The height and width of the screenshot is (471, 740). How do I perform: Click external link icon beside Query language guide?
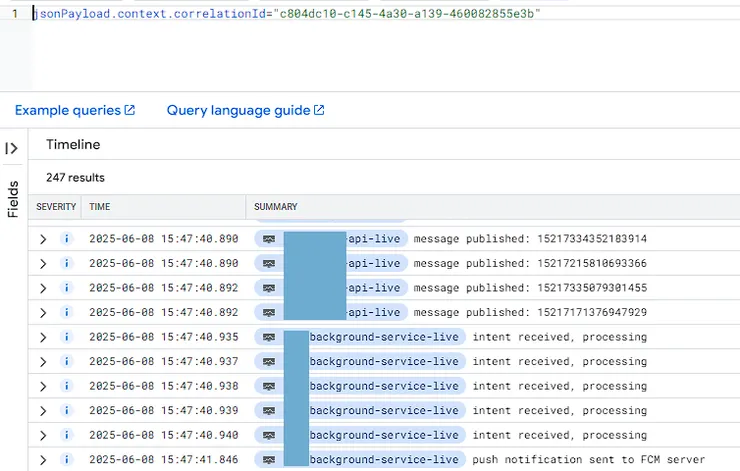319,110
